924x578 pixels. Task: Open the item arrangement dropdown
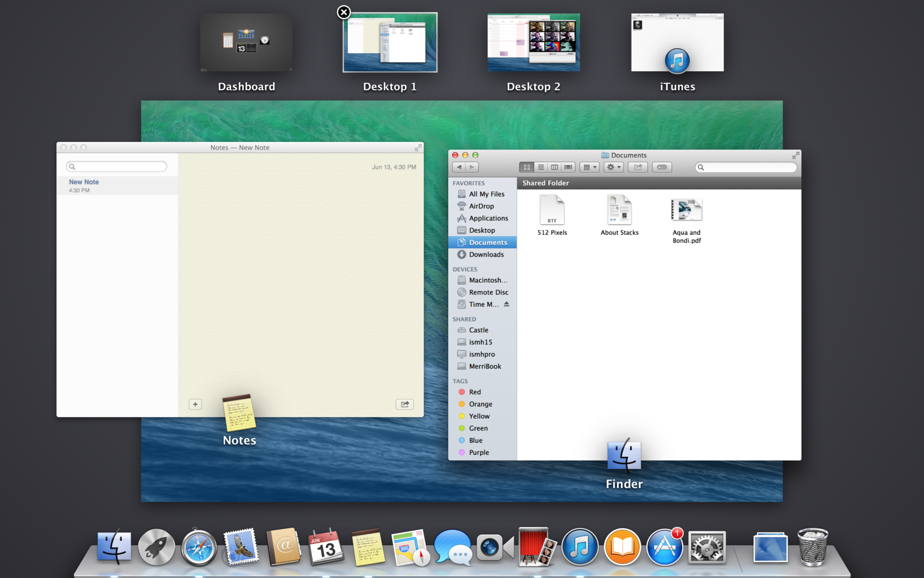589,167
